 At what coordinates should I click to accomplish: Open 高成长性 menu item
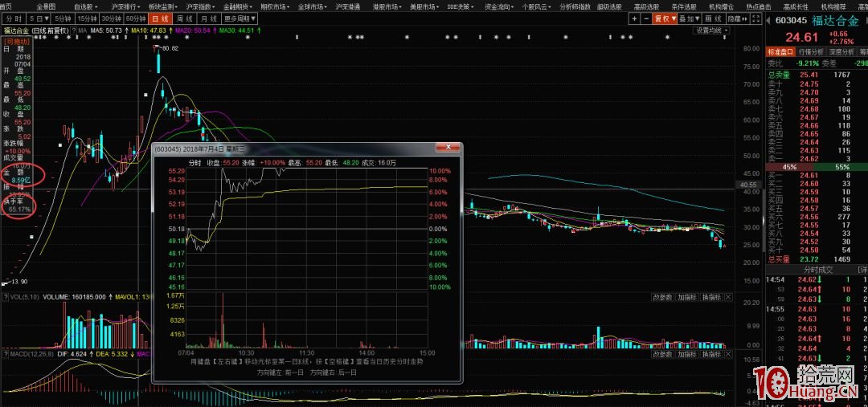pos(796,6)
